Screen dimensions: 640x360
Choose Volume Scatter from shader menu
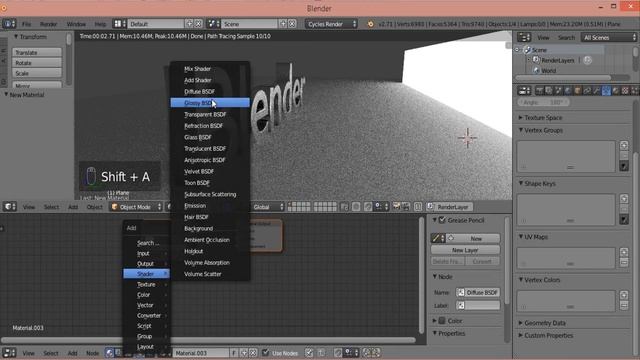click(210, 274)
